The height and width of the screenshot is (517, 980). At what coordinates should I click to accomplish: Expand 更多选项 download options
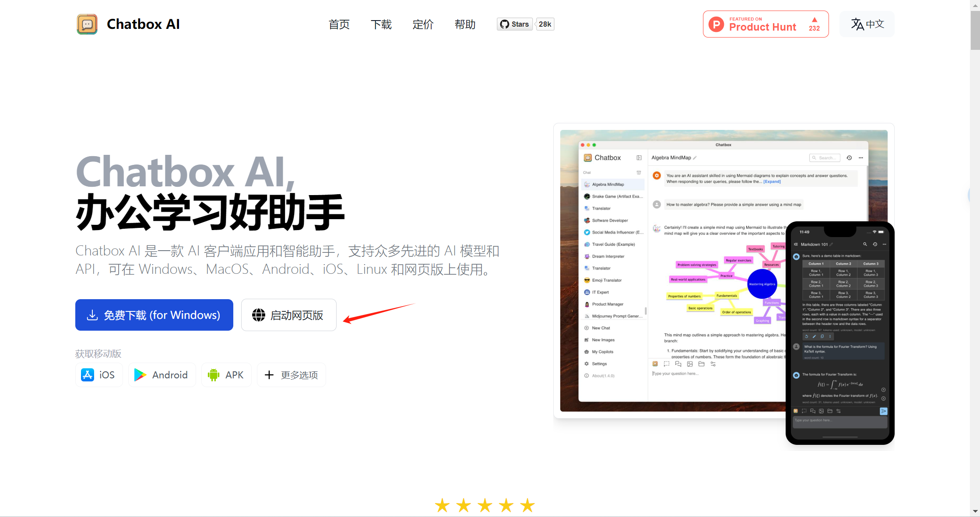[292, 375]
